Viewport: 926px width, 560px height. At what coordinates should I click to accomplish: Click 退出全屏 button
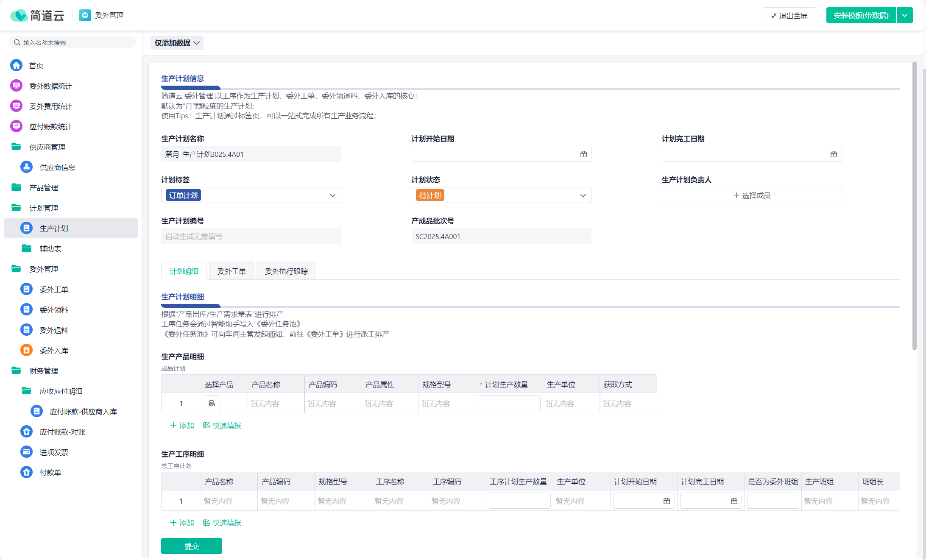point(789,15)
